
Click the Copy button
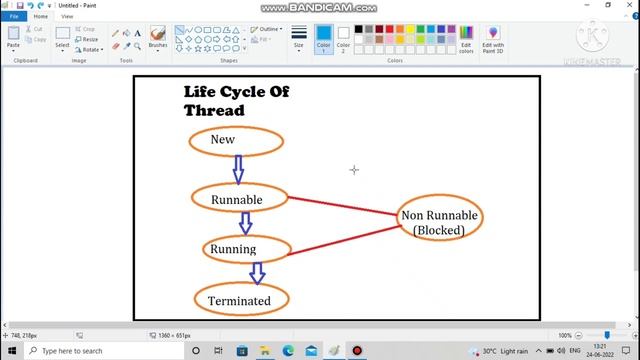36,40
